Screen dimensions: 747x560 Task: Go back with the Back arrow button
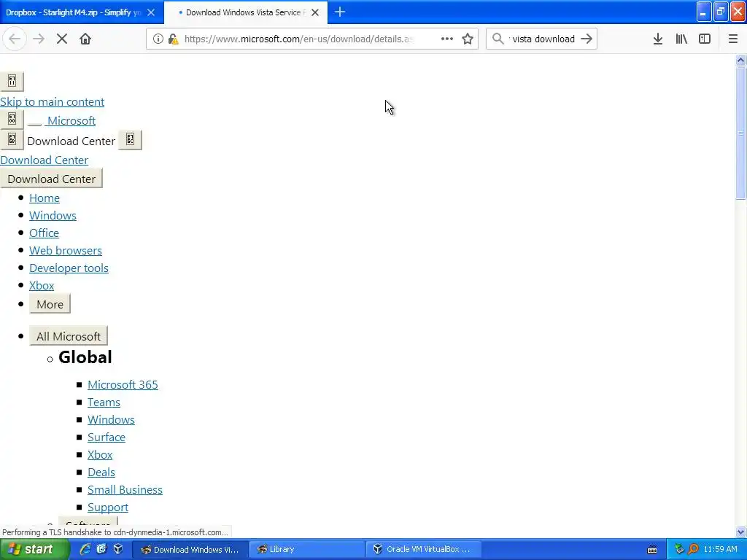pos(15,39)
